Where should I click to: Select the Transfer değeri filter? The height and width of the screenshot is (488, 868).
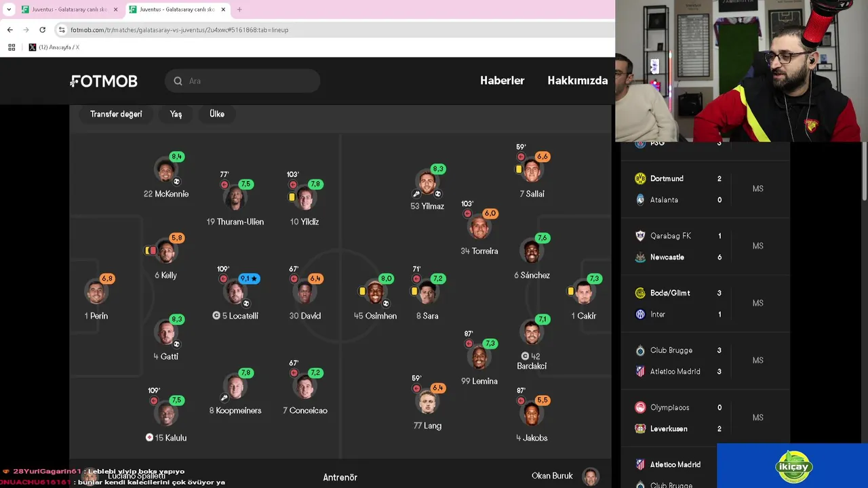coord(116,114)
